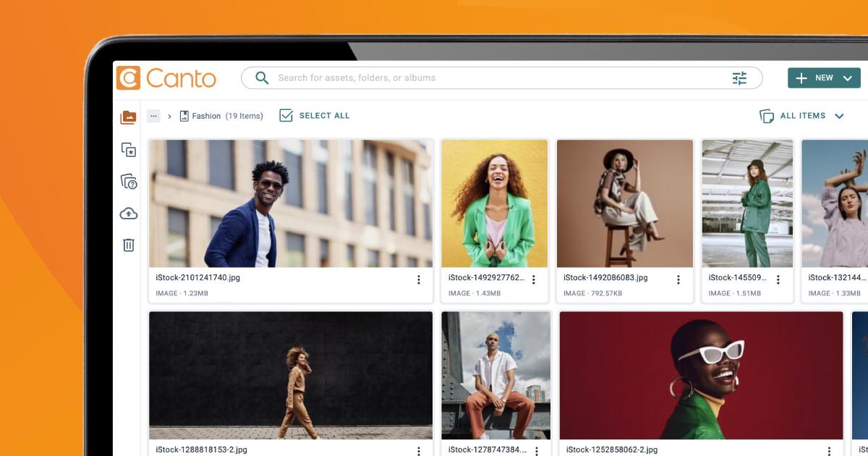Click the All Items stack icon
The width and height of the screenshot is (868, 456).
coord(767,116)
